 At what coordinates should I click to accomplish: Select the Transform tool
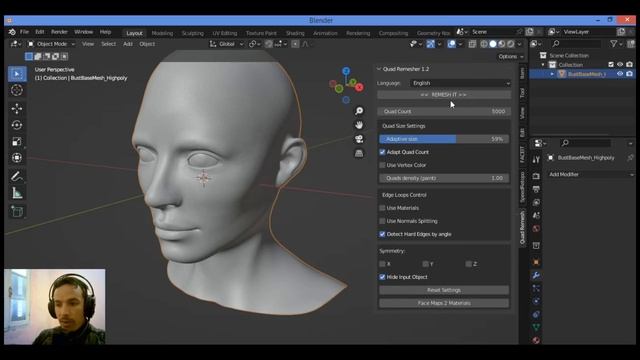pyautogui.click(x=17, y=158)
